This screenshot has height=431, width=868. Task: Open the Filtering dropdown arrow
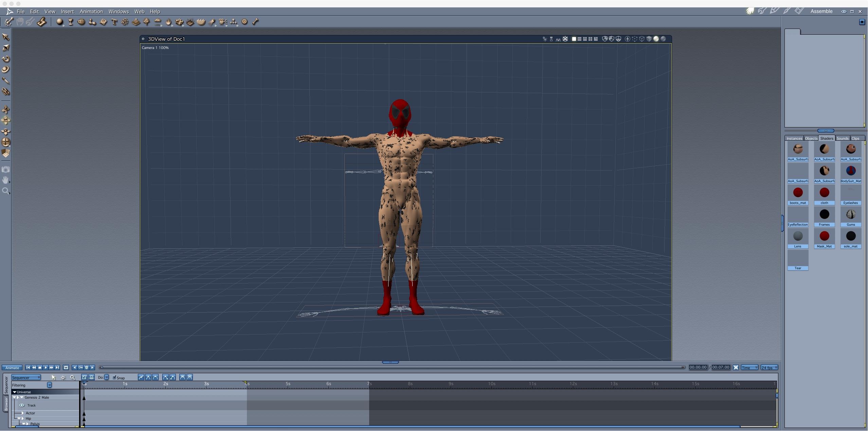[49, 385]
